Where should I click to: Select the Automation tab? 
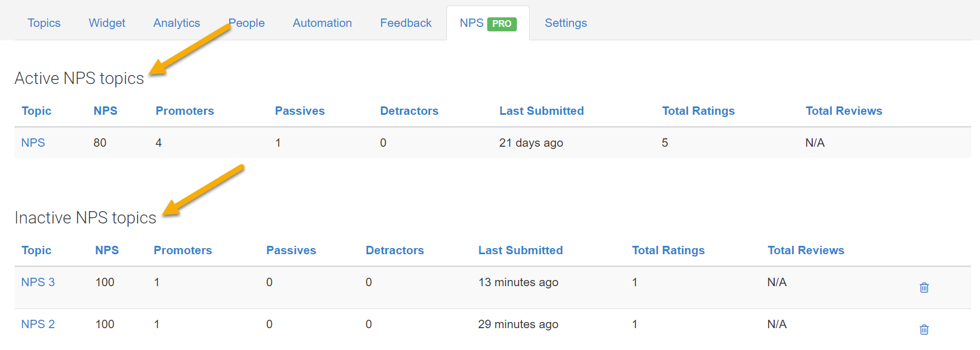(322, 23)
